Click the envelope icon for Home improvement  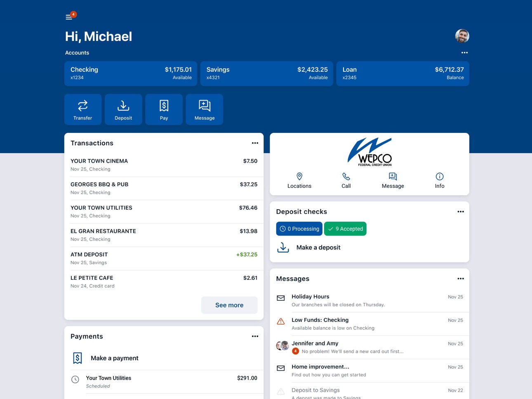coord(281,368)
